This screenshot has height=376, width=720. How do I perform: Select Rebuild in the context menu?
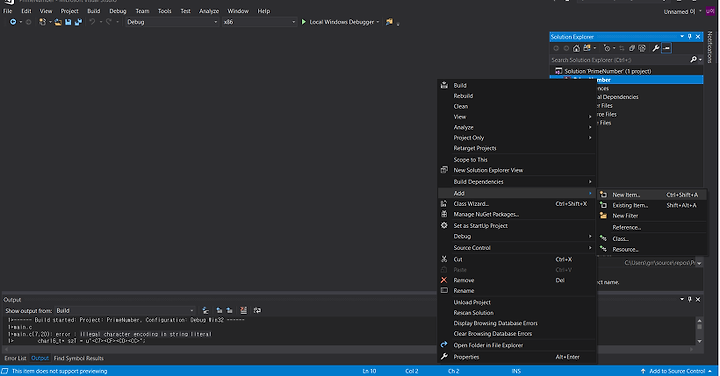[517, 96]
